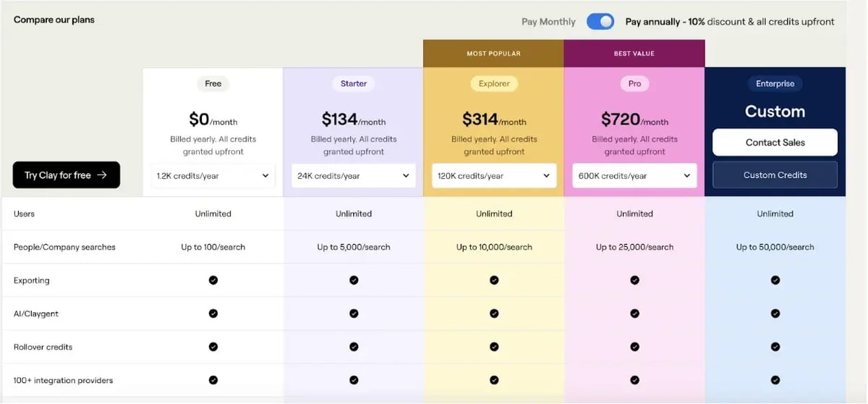
Task: Click the Exporting row label
Action: click(x=31, y=281)
